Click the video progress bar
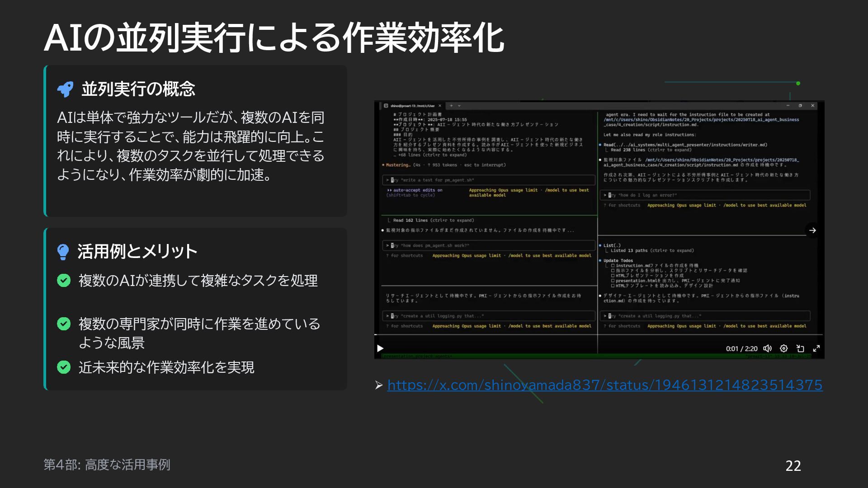 [x=598, y=335]
